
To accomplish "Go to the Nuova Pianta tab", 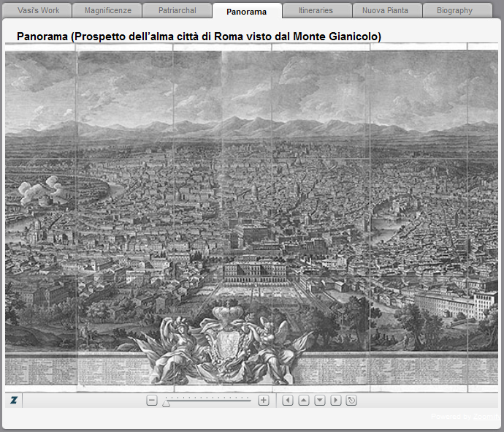I will tap(387, 10).
